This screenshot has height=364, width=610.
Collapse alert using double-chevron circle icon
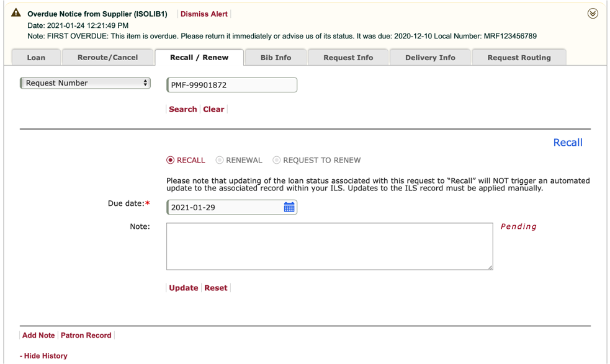593,14
